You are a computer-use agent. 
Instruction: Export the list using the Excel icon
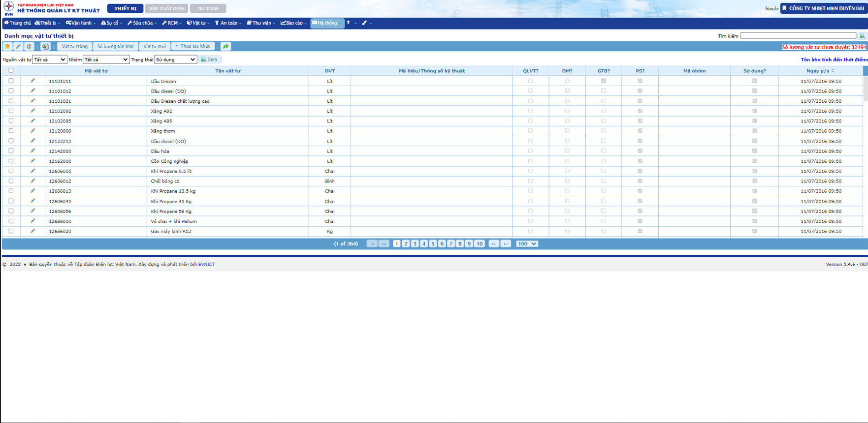point(45,46)
